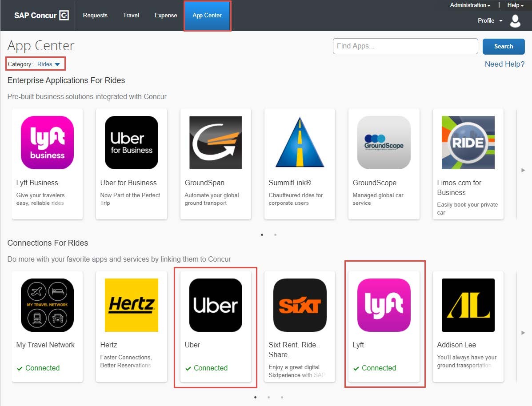This screenshot has height=406, width=532.
Task: Select the SummitLink road triangle logo
Action: 300,143
